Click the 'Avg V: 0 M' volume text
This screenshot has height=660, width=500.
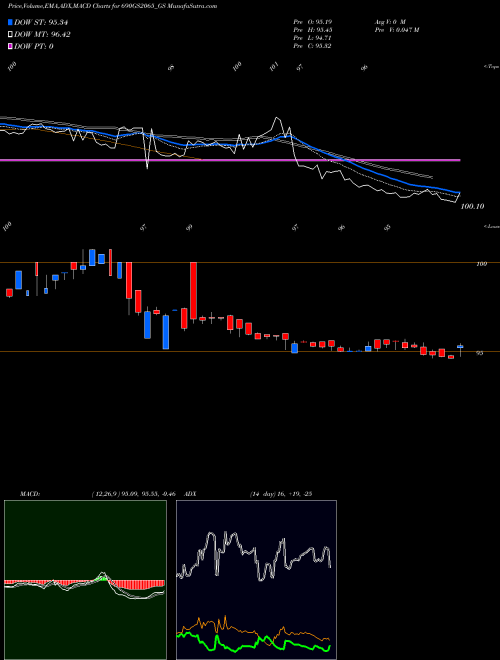[389, 21]
